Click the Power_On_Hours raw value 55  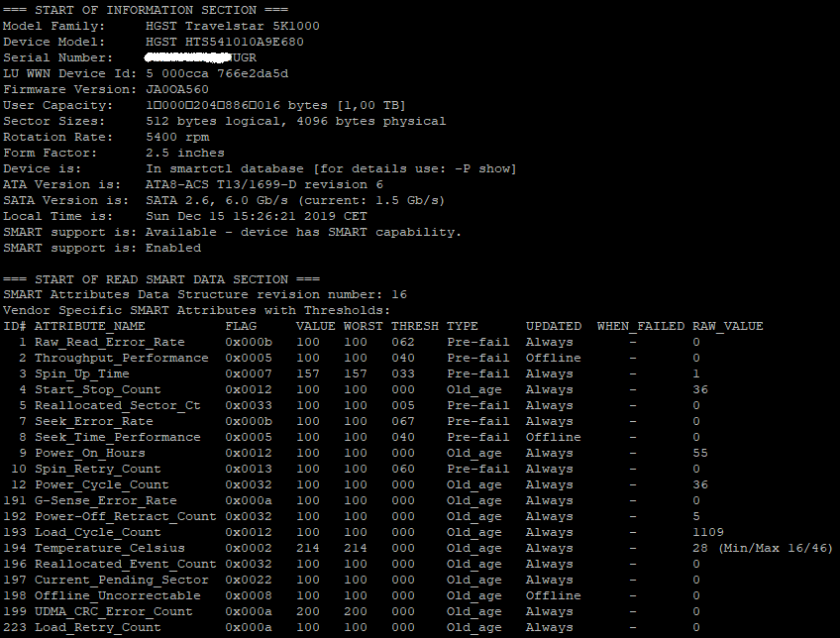click(699, 453)
